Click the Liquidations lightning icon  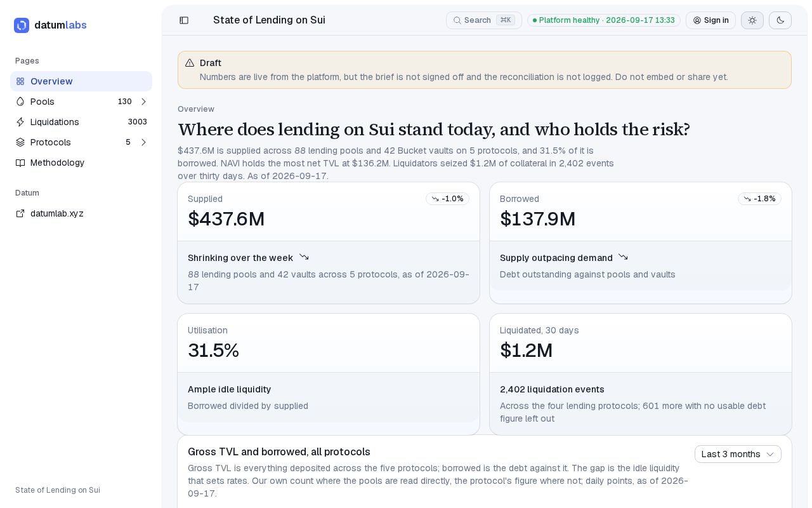(20, 122)
